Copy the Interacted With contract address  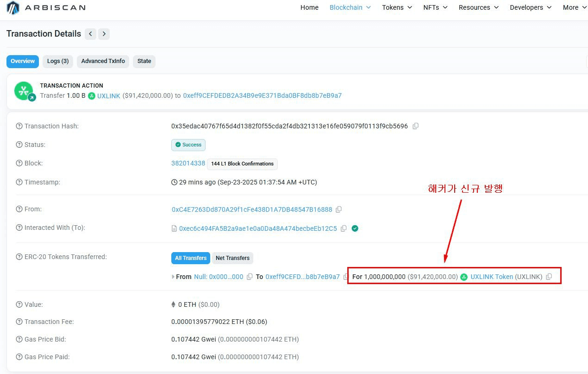coord(344,228)
